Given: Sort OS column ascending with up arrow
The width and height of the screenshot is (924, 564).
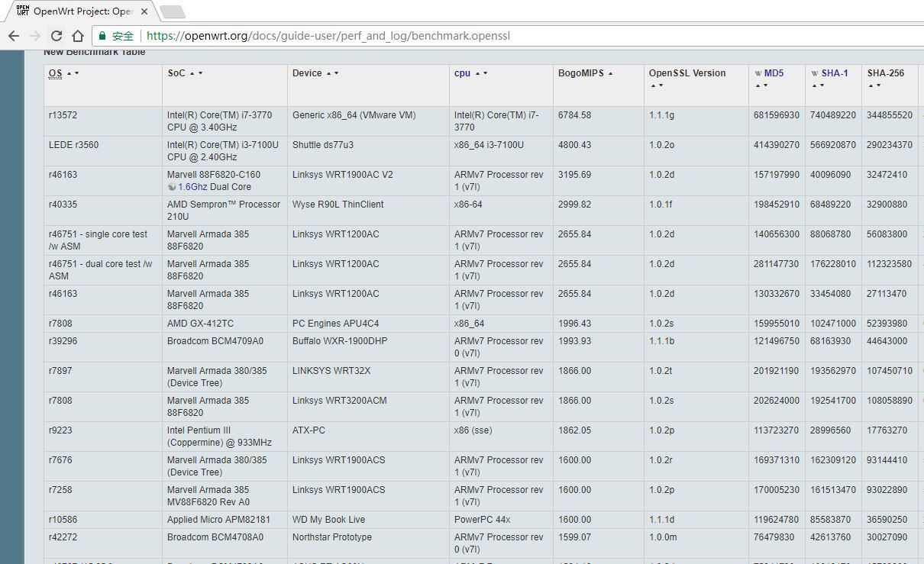Looking at the screenshot, I should 69,74.
